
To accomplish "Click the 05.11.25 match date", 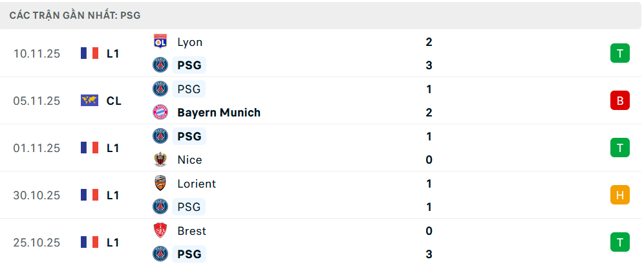I will (x=36, y=100).
